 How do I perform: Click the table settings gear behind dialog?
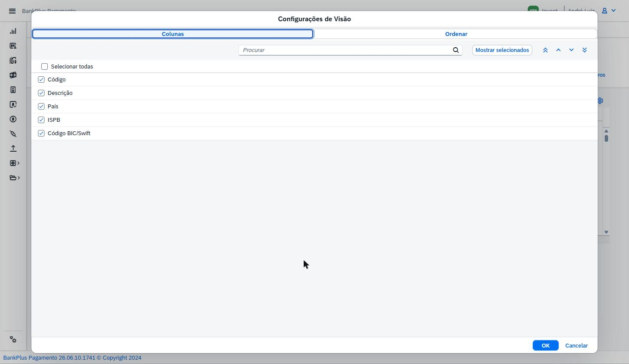pos(600,101)
